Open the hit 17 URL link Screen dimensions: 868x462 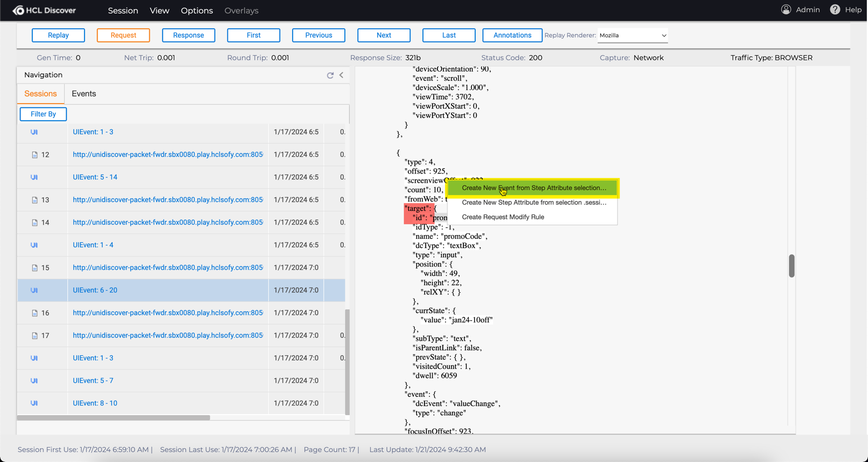(168, 336)
